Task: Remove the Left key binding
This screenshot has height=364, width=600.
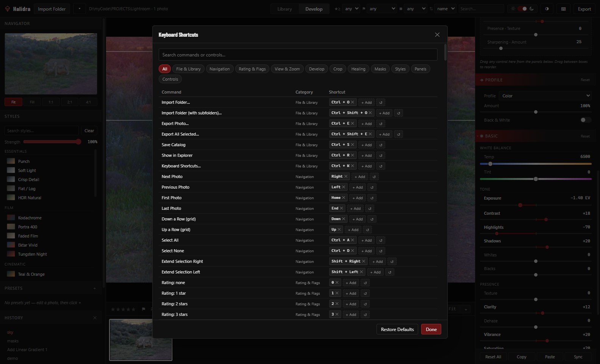Action: click(344, 187)
